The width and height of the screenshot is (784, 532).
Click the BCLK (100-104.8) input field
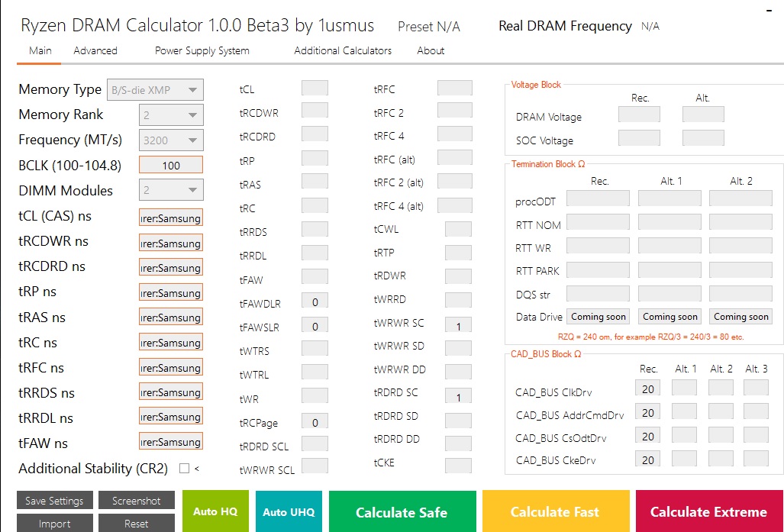point(171,166)
